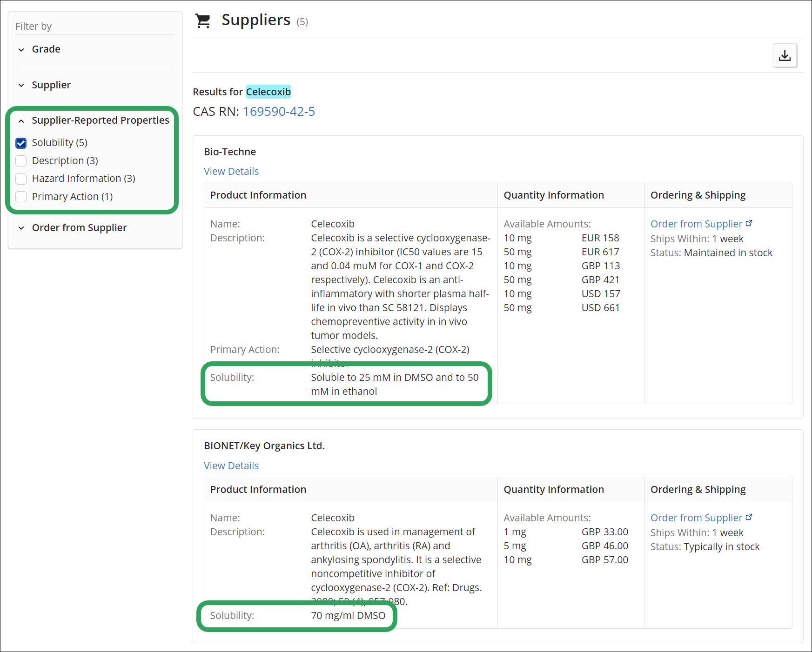Click the 1 mg amount for BIONET
Viewport: 812px width, 652px height.
515,532
